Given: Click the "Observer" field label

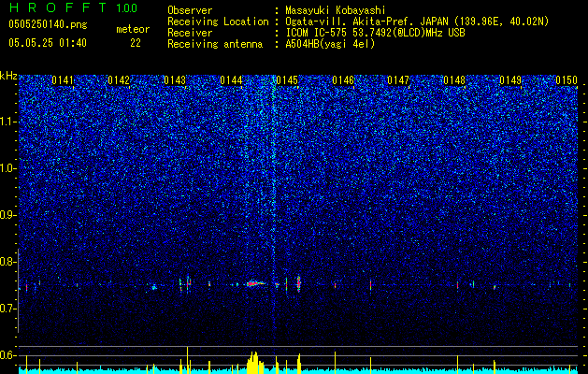Looking at the screenshot, I should click(190, 10).
